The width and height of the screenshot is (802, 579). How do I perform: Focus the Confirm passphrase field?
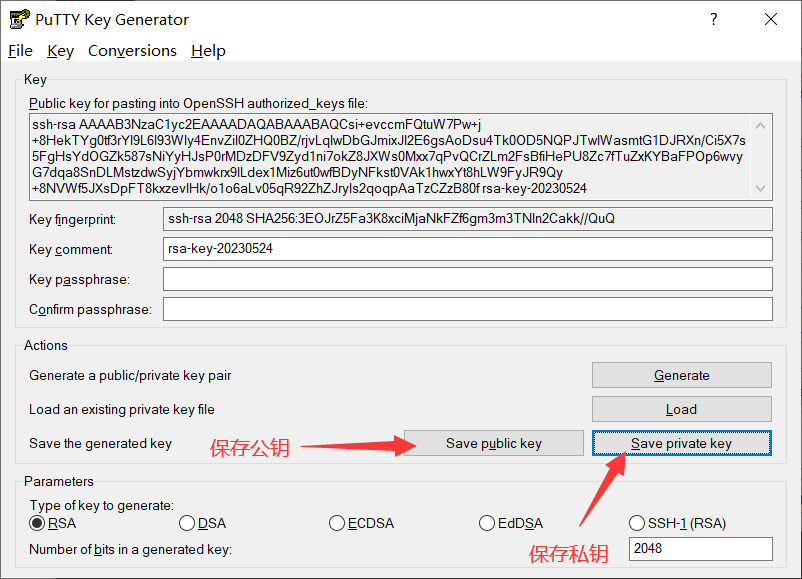[x=467, y=309]
